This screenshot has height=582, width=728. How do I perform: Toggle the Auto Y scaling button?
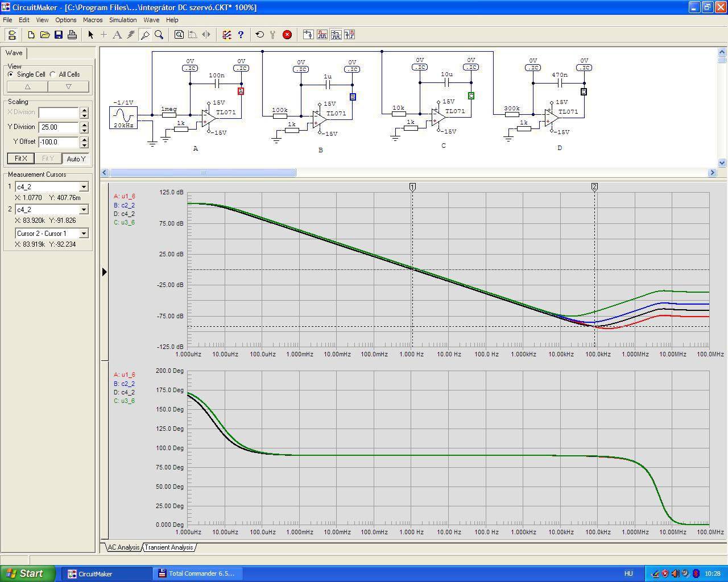(76, 159)
